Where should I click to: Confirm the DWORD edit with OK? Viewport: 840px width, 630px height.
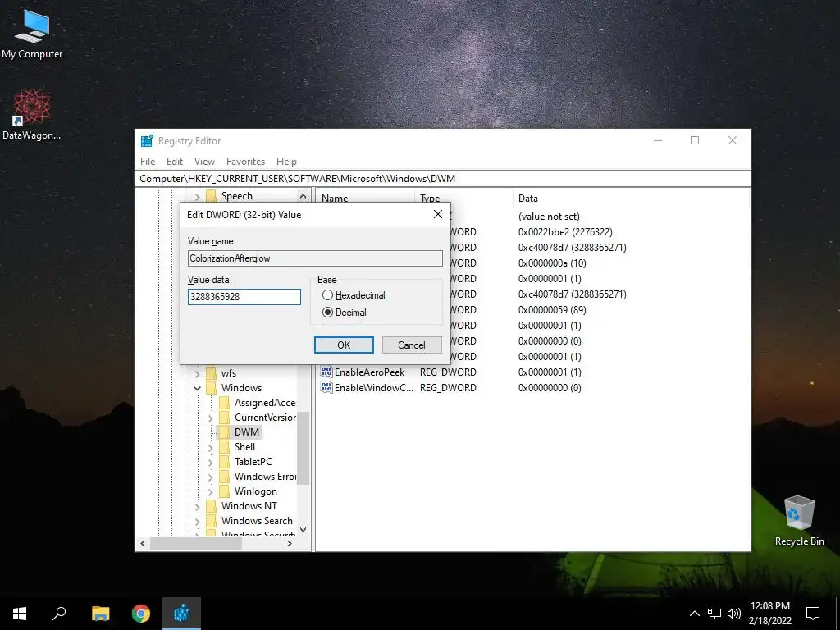[x=344, y=345]
